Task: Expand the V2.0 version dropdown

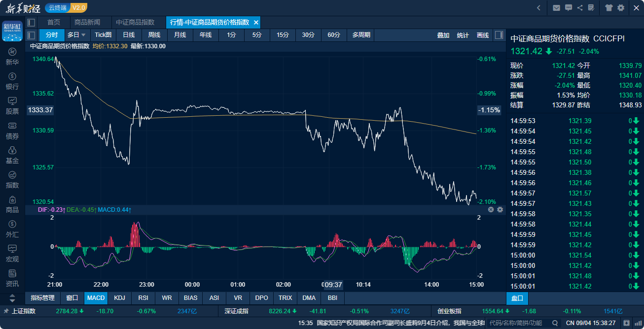Action: 78,7
